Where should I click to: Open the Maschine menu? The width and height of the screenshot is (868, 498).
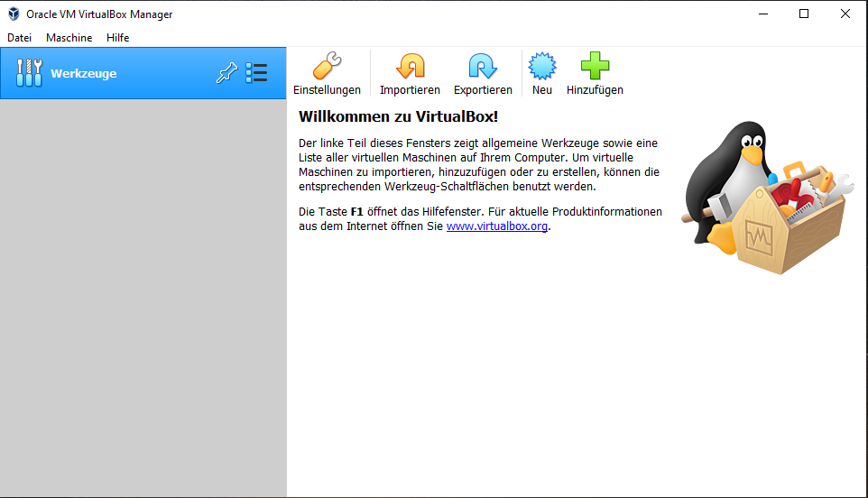pos(69,38)
